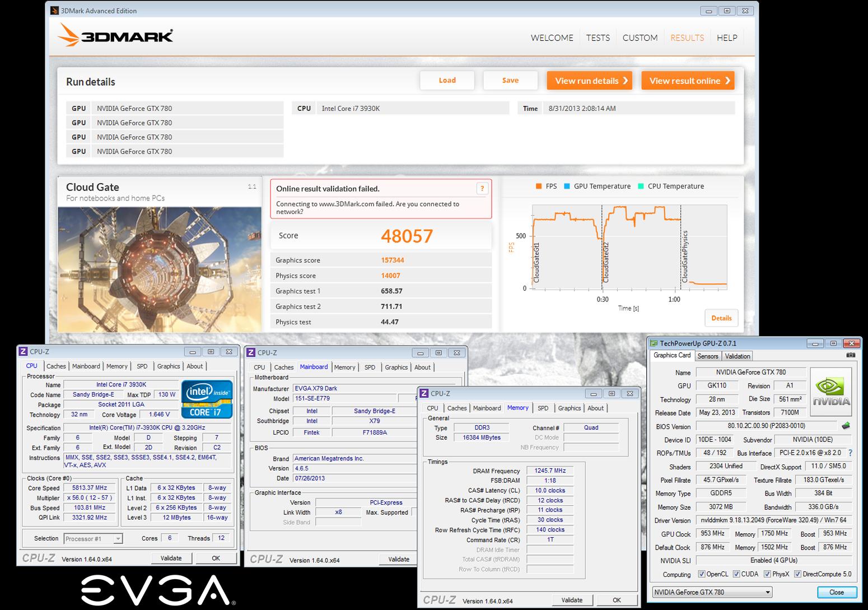Click the Physics score value 14007
The width and height of the screenshot is (868, 610).
(390, 276)
